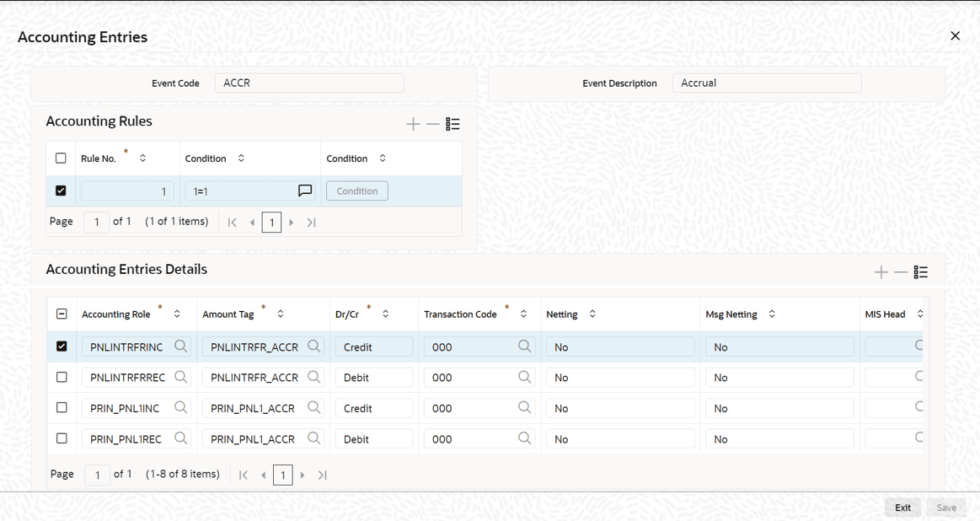Sort by MIS Head column
Viewport: 980px width, 521px height.
click(920, 314)
